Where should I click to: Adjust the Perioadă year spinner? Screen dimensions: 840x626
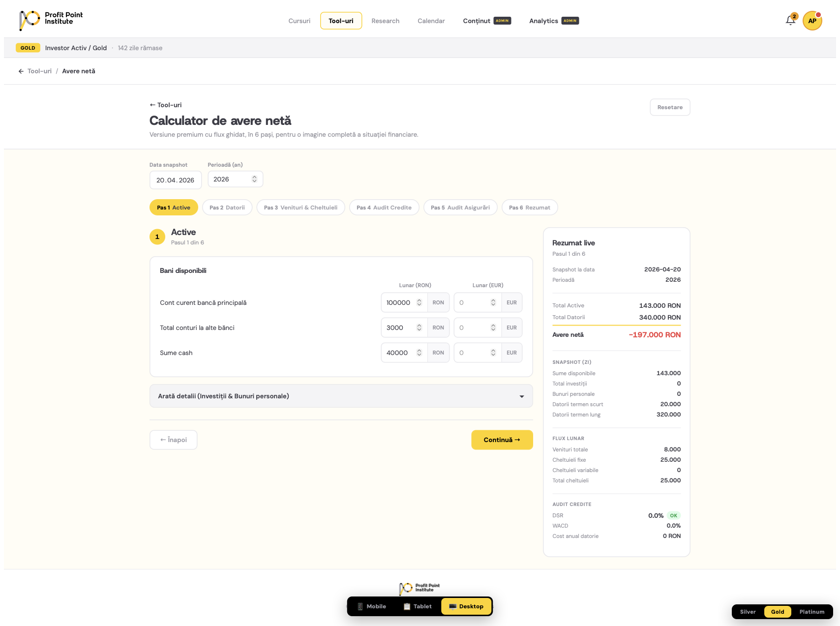click(254, 179)
